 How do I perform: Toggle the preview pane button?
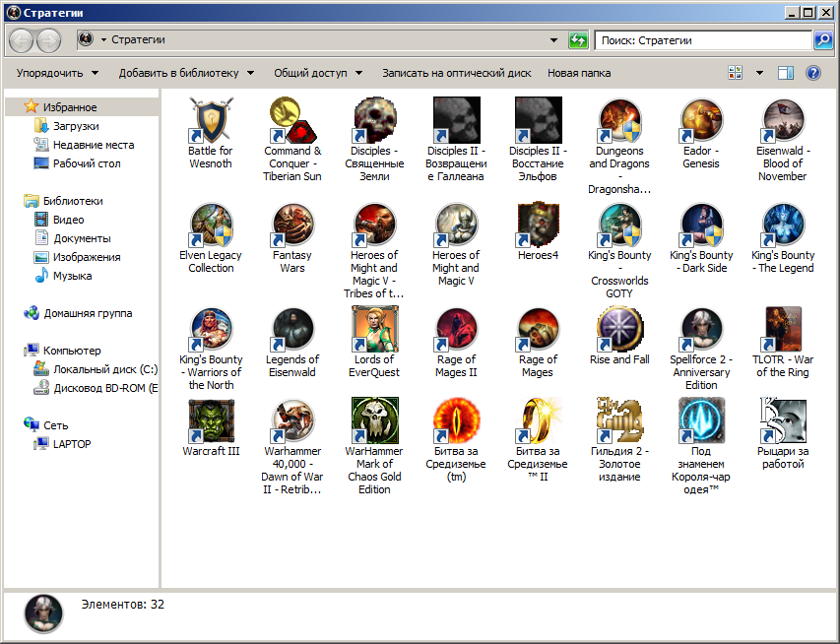[x=786, y=73]
